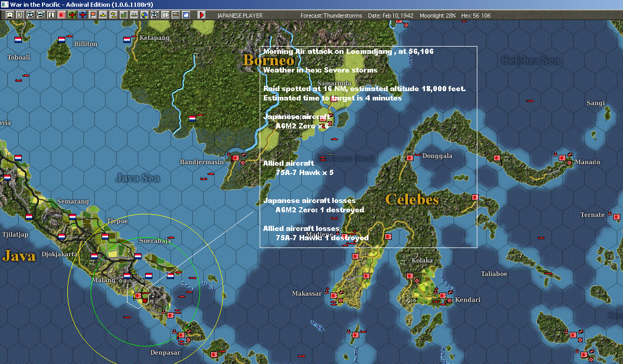Viewport: 623px width, 364px height.
Task: Open the info 'i' toolbar button
Action: [x=51, y=15]
